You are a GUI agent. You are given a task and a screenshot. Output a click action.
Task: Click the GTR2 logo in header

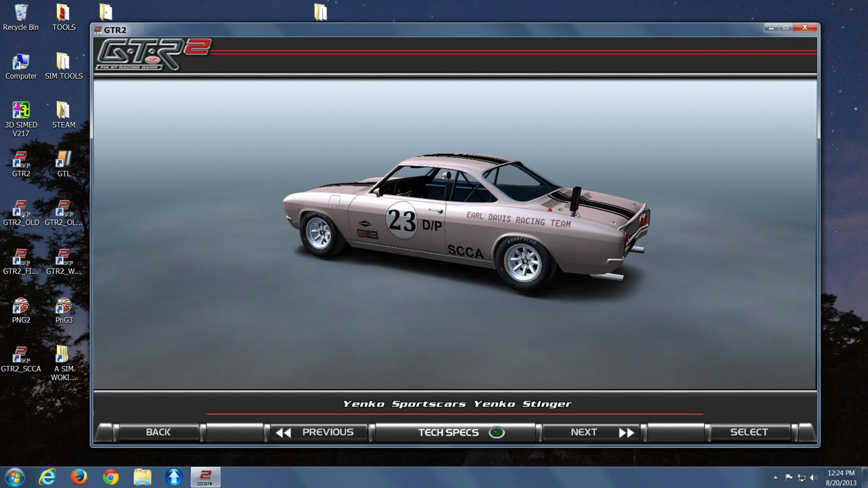(154, 54)
